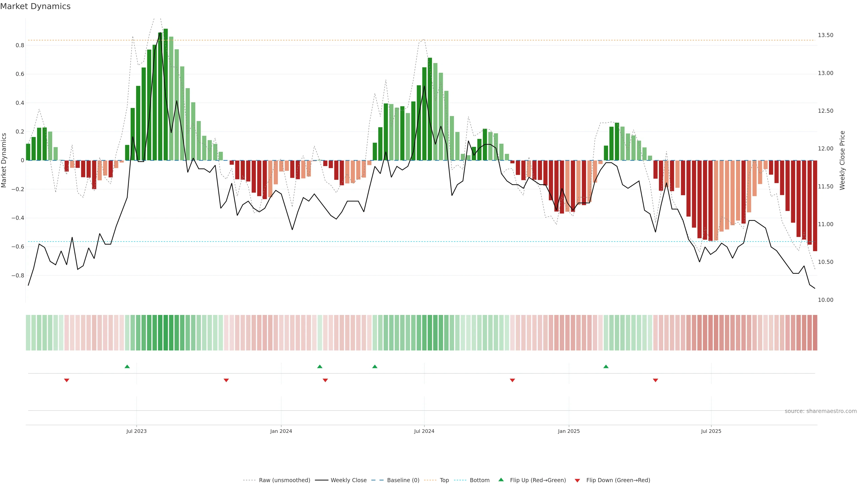Click the green flip-up marker after Jan 2025
Viewport: 868px width, 488px height.
(x=606, y=366)
